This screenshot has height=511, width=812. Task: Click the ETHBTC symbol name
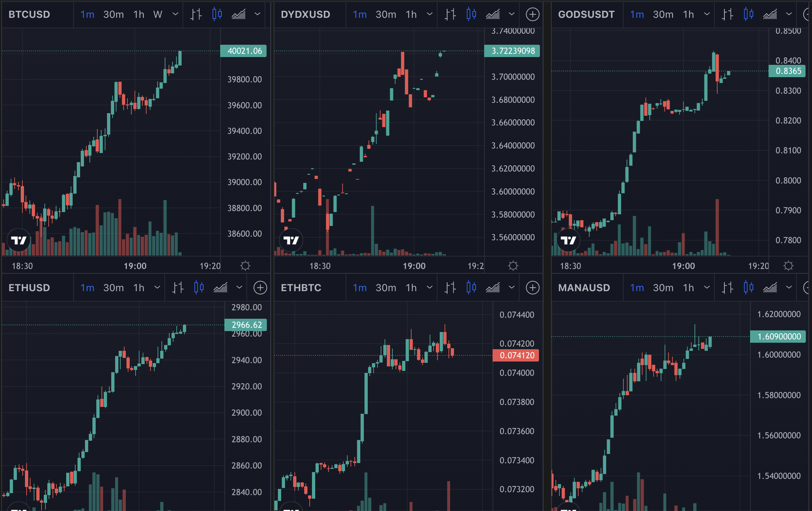pos(301,288)
